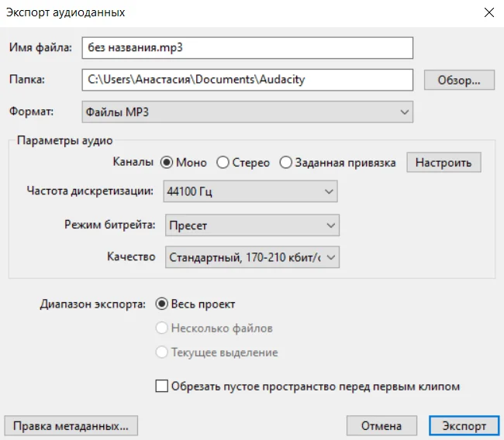Click the "Диапазон экспорта:" label
Viewport: 504px width, 440px height.
pyautogui.click(x=93, y=304)
